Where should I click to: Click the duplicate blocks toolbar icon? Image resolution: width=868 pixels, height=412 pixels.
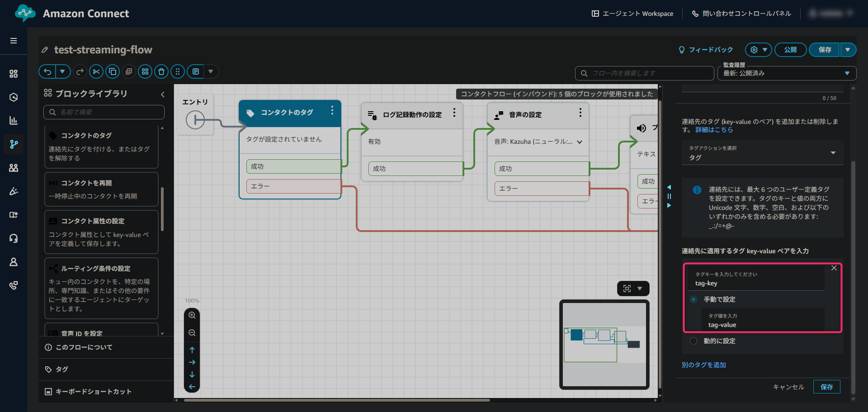pyautogui.click(x=129, y=71)
